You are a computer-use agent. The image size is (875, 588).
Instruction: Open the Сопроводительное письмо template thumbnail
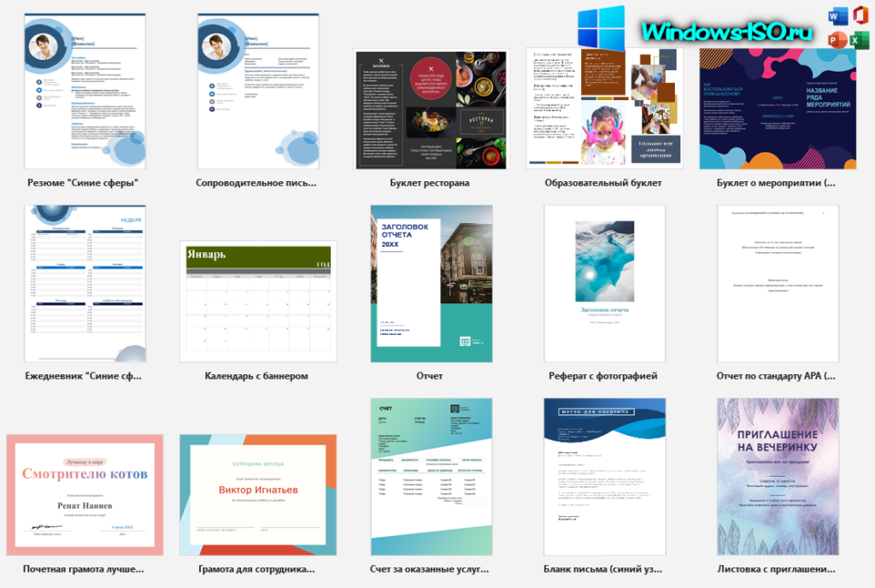point(258,91)
